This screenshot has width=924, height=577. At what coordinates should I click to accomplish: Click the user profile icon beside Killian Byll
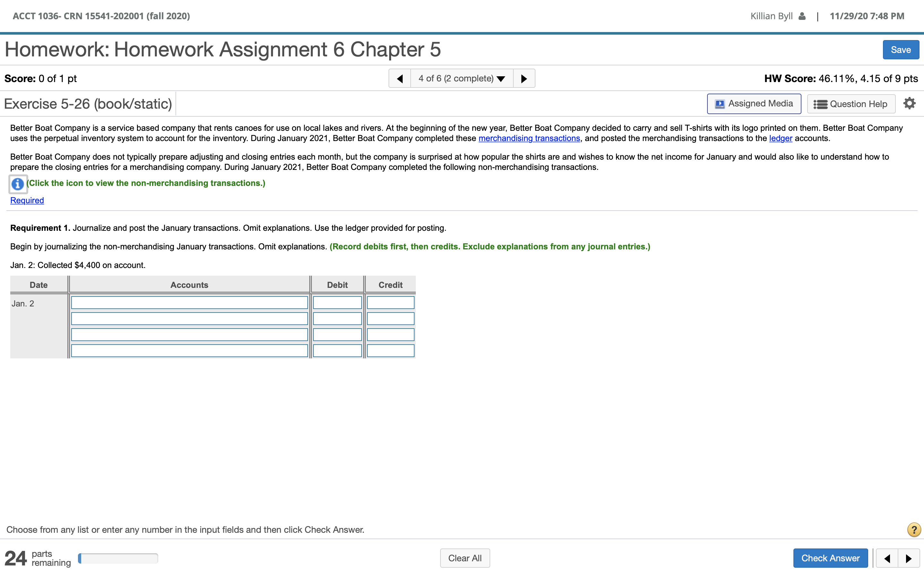click(x=802, y=16)
